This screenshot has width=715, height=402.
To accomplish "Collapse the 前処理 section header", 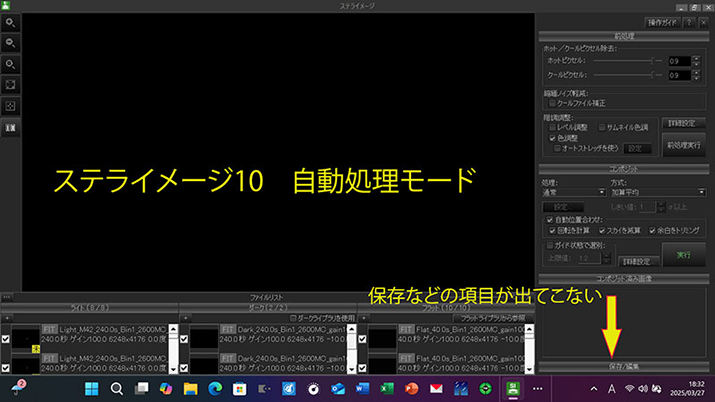I will pos(624,36).
